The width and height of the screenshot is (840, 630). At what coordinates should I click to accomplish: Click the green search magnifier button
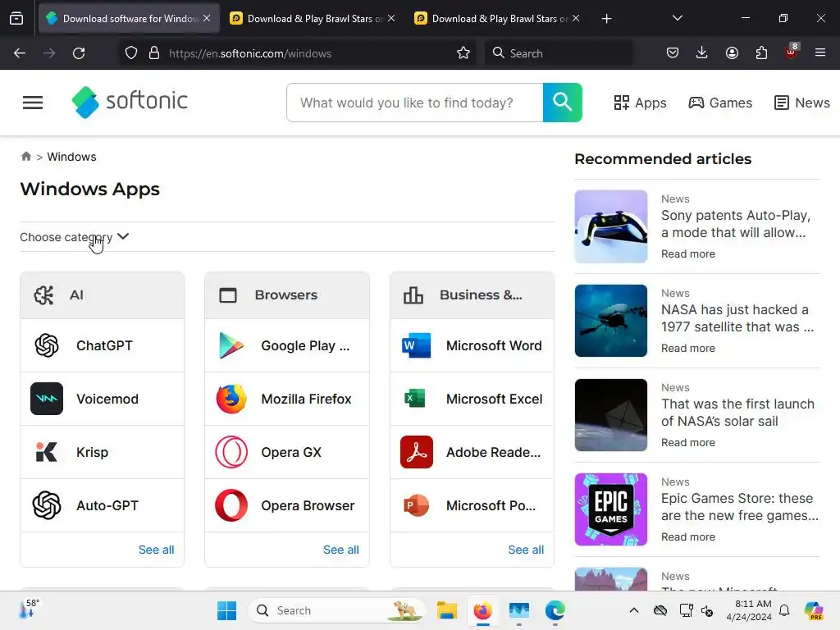tap(562, 103)
